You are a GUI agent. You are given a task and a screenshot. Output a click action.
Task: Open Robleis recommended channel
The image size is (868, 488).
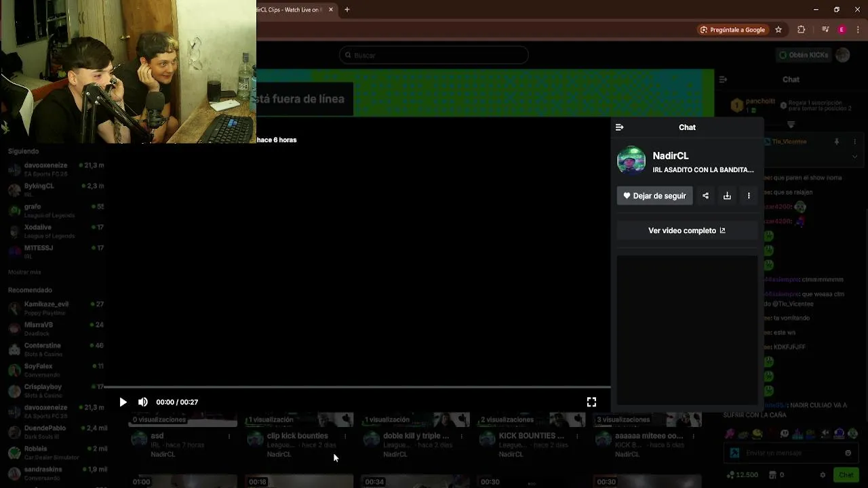pos(56,453)
